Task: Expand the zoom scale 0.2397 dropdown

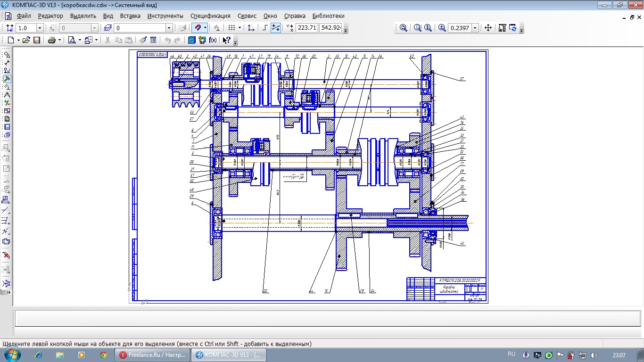Action: pos(475,28)
